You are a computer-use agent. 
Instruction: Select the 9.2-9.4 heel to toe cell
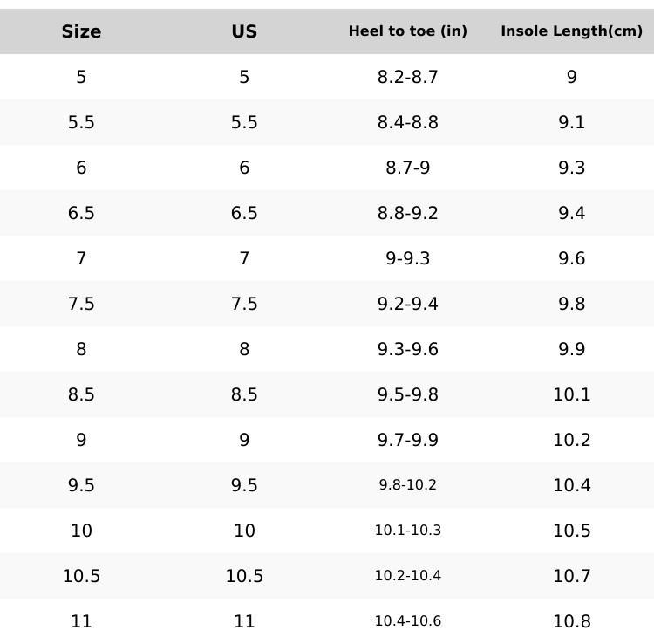(407, 304)
